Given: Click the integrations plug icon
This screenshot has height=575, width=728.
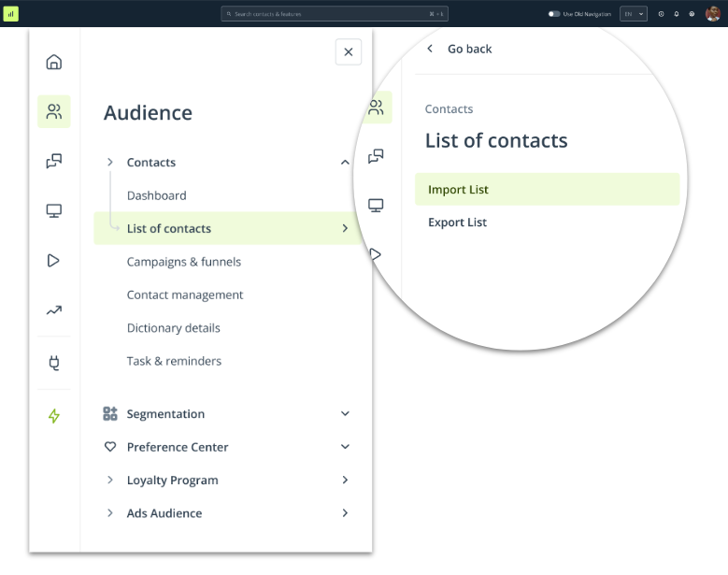Looking at the screenshot, I should [54, 363].
